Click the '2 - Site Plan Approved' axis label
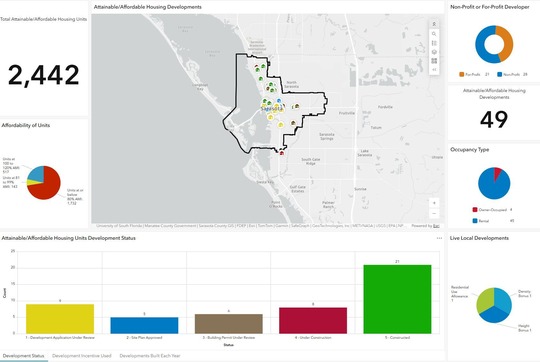540x362 pixels. click(x=144, y=338)
